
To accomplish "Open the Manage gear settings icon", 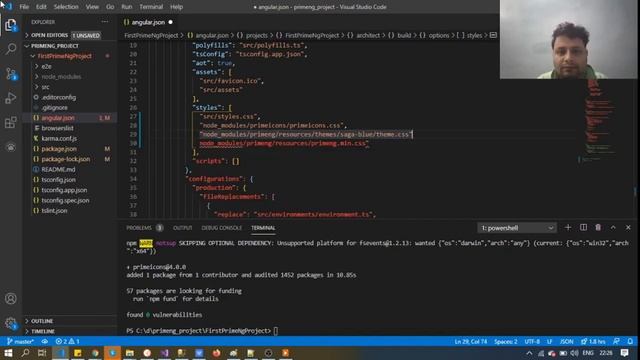I will [11, 323].
